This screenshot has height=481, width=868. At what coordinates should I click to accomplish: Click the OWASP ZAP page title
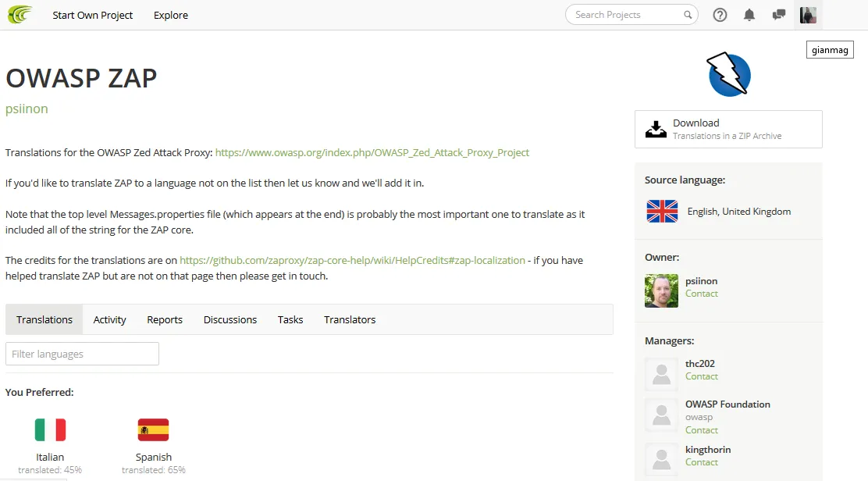point(81,78)
